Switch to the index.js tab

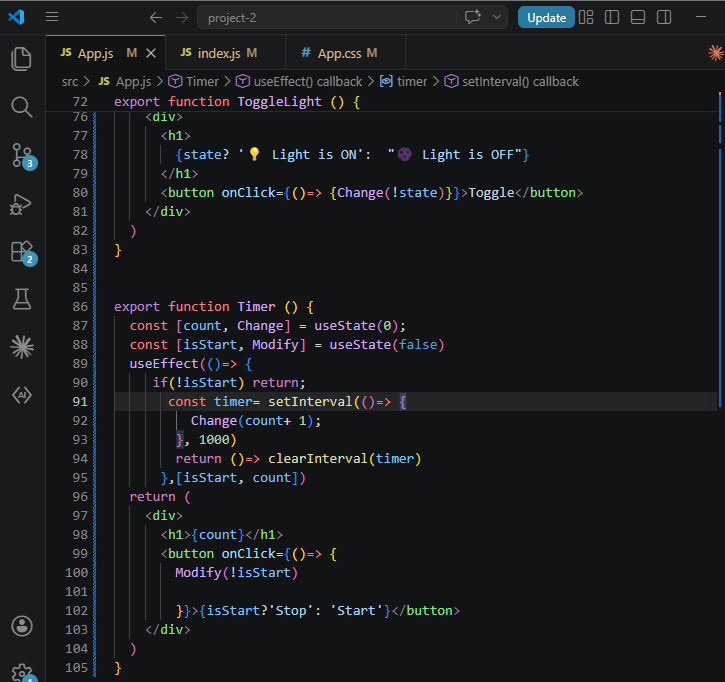tap(219, 53)
